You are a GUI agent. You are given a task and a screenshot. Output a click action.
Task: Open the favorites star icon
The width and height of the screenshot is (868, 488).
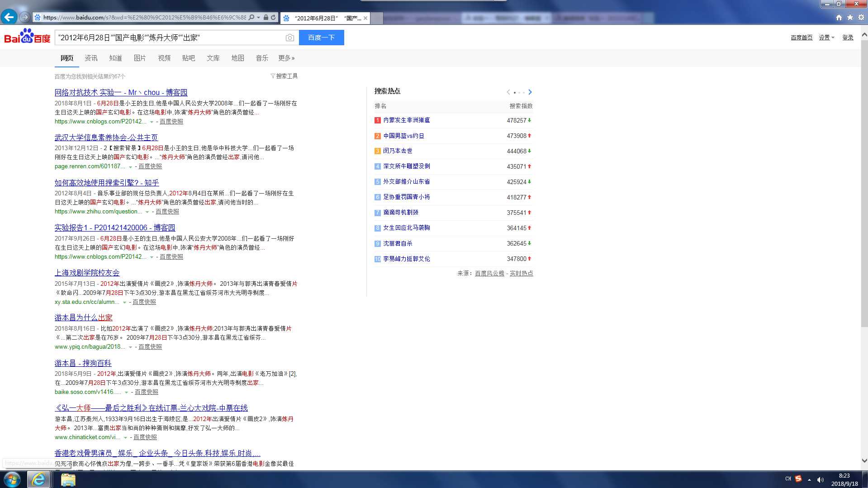(850, 17)
